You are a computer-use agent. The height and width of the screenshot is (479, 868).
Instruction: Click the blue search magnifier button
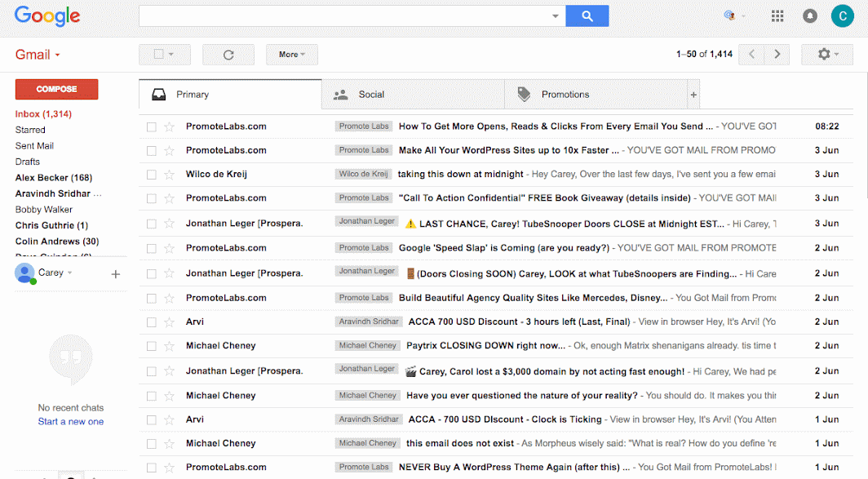(587, 16)
